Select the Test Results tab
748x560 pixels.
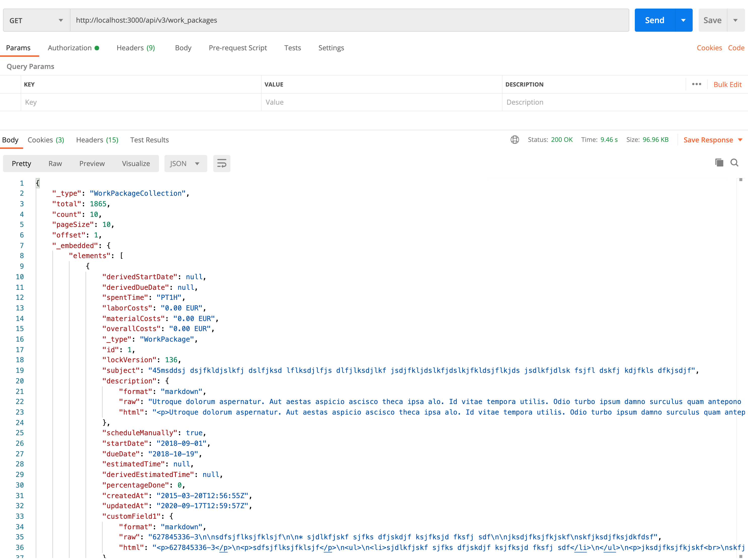149,140
